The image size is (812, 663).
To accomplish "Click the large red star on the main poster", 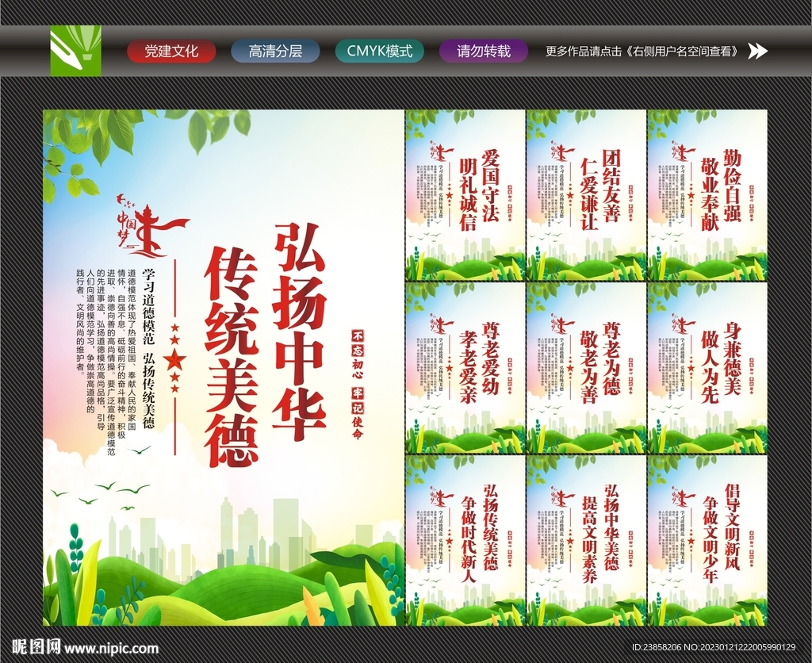I will (x=175, y=359).
